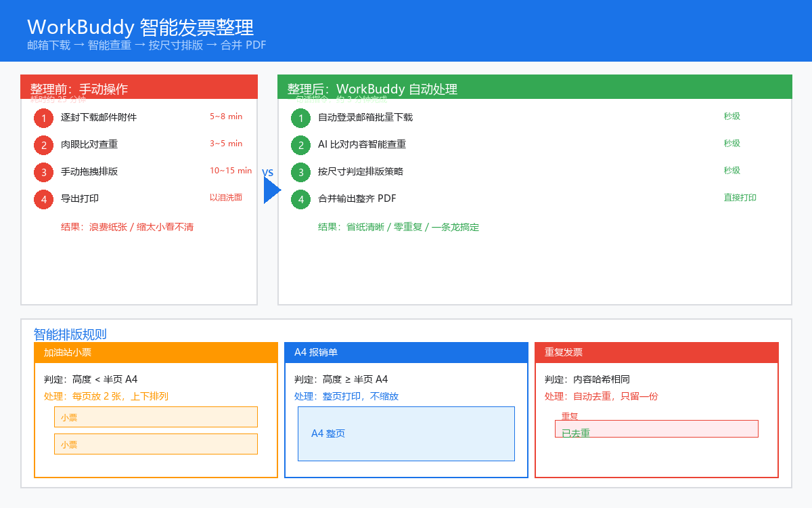Click the red text 以泪洗面
This screenshot has height=508, width=812.
click(x=226, y=198)
